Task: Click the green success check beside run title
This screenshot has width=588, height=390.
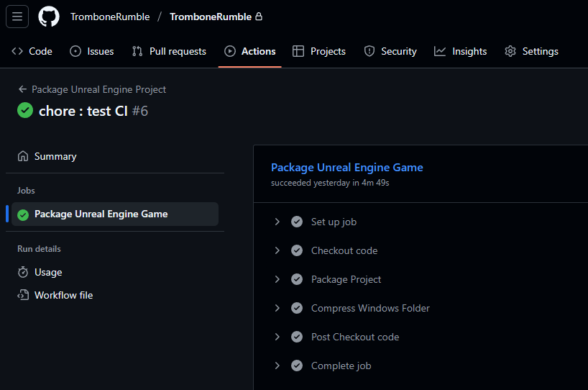Action: [25, 110]
